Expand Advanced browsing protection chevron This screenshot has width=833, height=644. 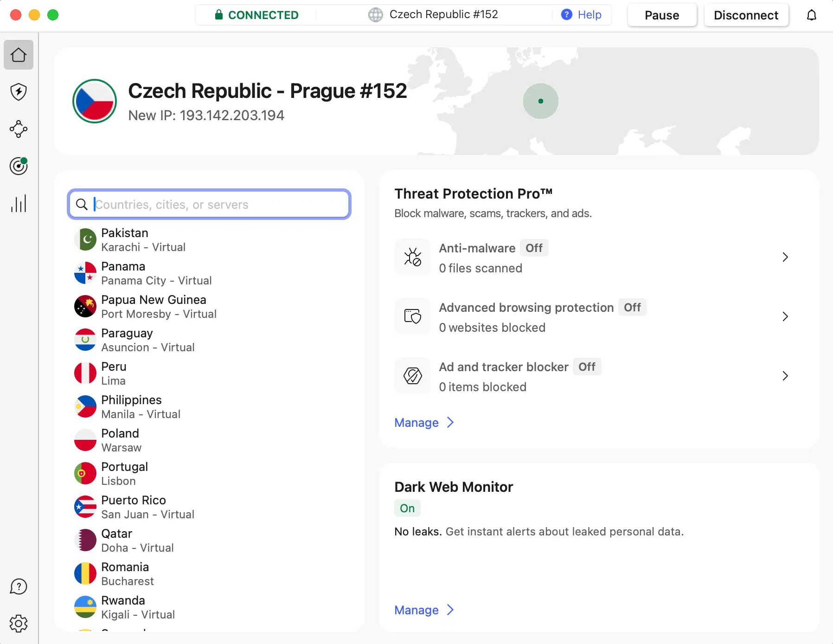click(785, 316)
